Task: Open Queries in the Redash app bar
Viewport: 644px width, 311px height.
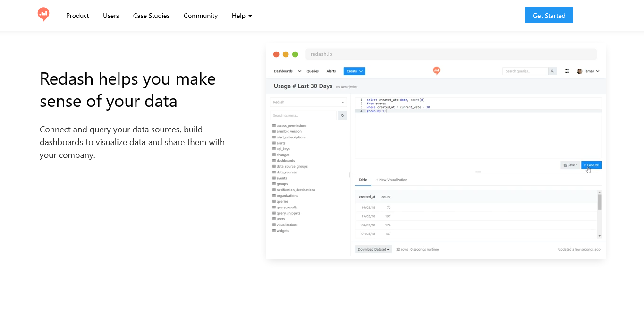Action: pyautogui.click(x=313, y=71)
